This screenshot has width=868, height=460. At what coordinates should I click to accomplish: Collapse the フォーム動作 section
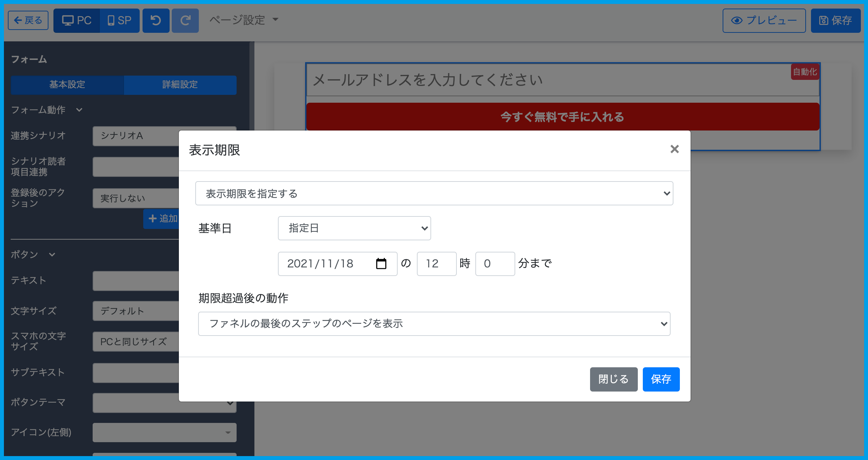pos(79,110)
